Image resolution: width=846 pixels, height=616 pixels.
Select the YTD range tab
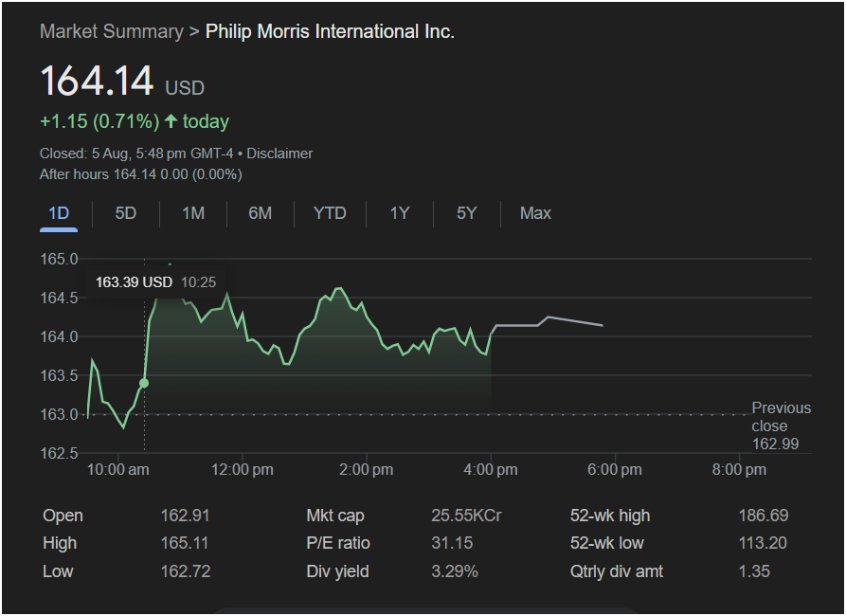pos(330,213)
